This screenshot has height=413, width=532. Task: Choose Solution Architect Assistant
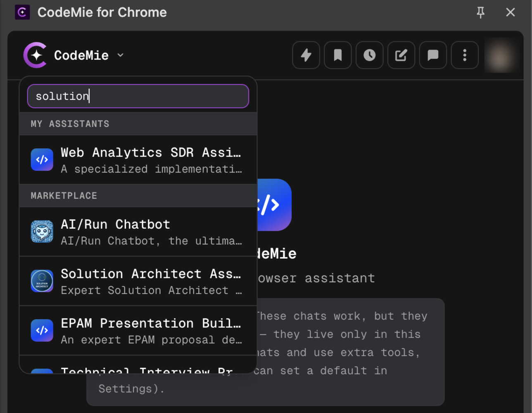coord(138,281)
